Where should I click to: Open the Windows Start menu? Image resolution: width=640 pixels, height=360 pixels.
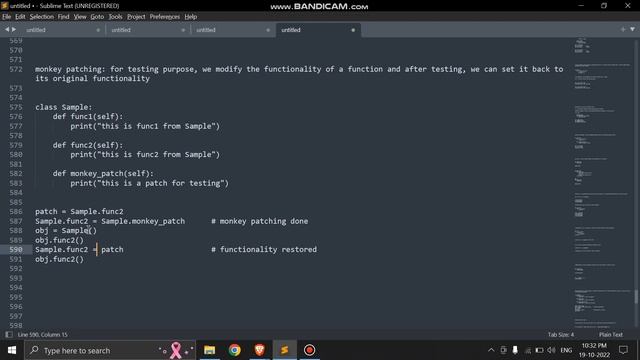pos(12,350)
